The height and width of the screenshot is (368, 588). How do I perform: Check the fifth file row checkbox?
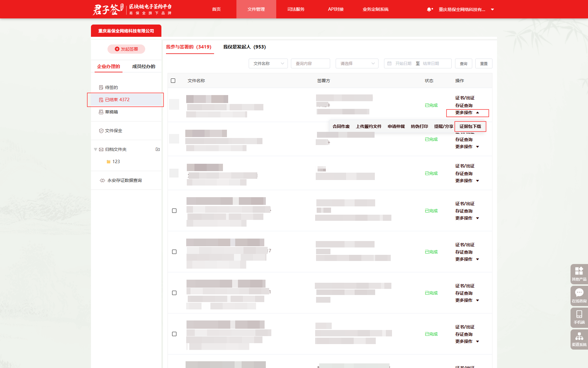point(174,252)
